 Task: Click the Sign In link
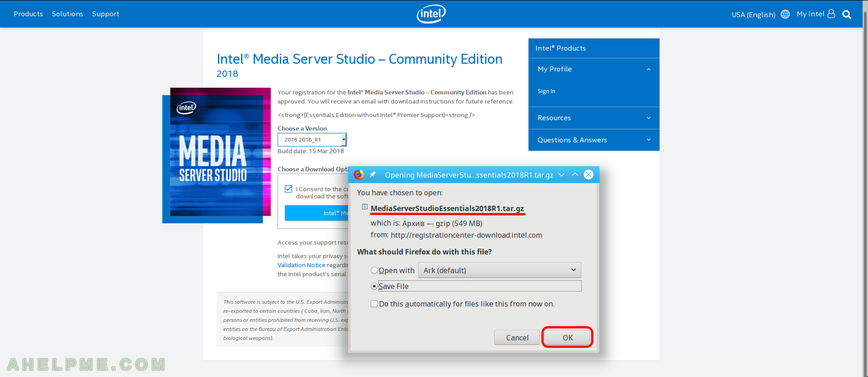[546, 91]
